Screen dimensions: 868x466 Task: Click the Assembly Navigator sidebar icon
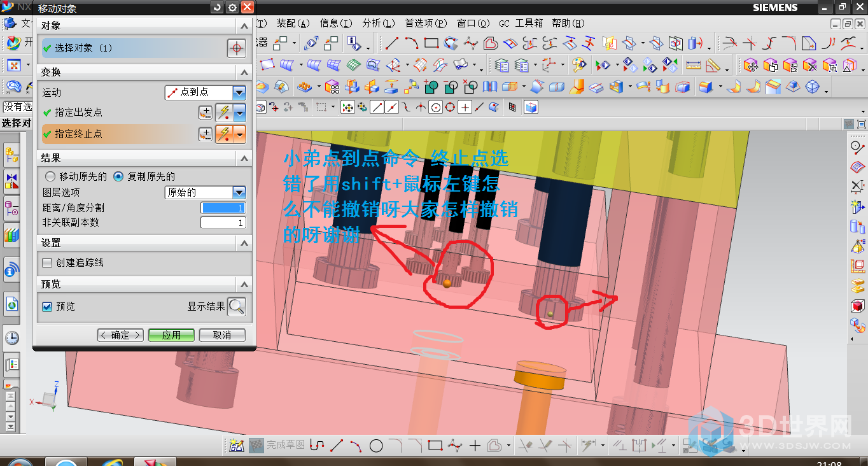pos(12,153)
